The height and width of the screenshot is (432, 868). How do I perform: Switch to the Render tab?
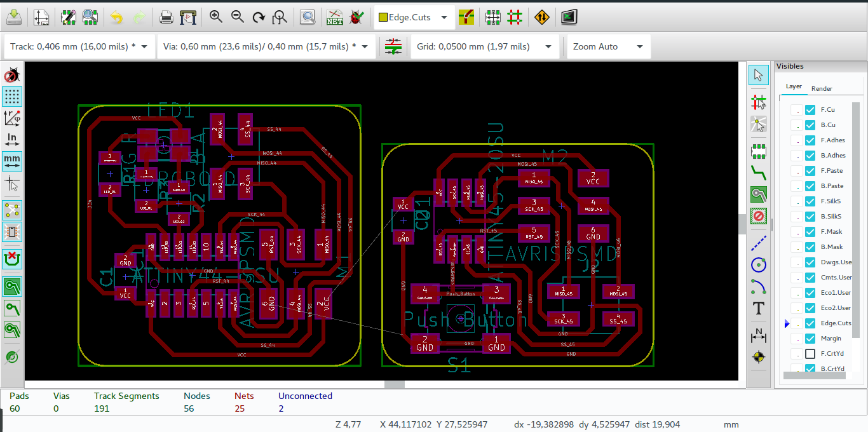pos(821,88)
